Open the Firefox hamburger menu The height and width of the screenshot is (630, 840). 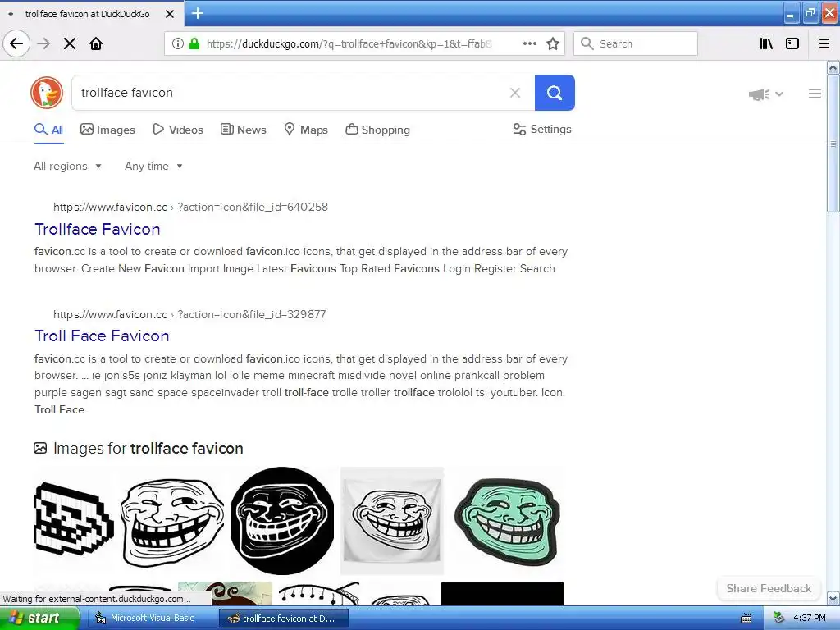[824, 43]
